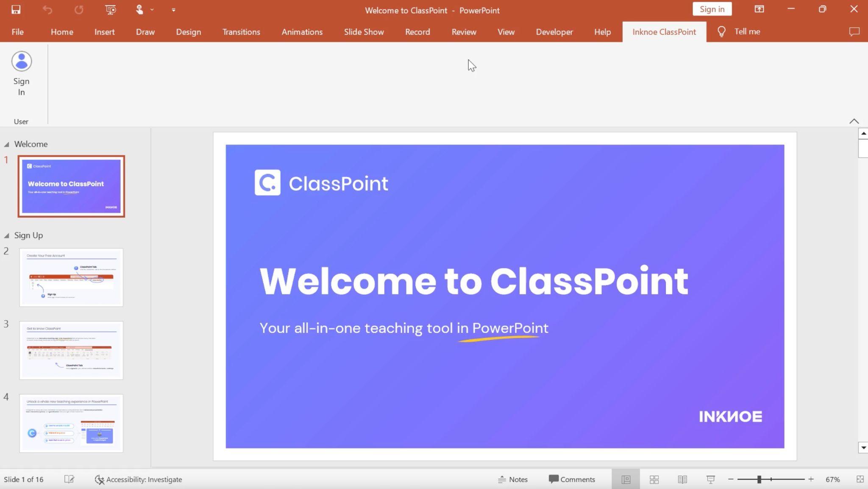This screenshot has width=868, height=489.
Task: Open Customize Quick Access Toolbar dropdown
Action: (x=173, y=10)
